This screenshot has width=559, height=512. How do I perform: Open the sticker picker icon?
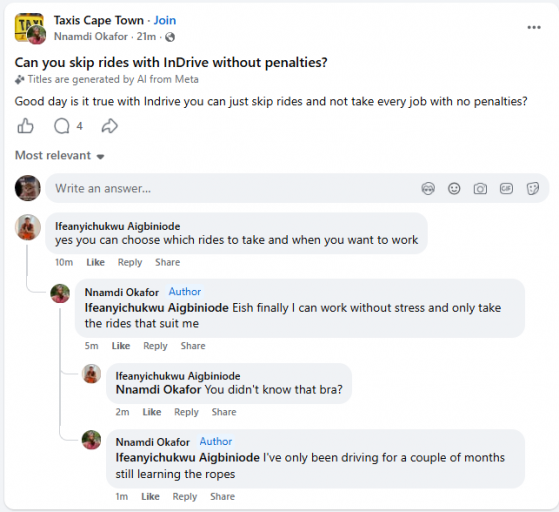pos(533,188)
